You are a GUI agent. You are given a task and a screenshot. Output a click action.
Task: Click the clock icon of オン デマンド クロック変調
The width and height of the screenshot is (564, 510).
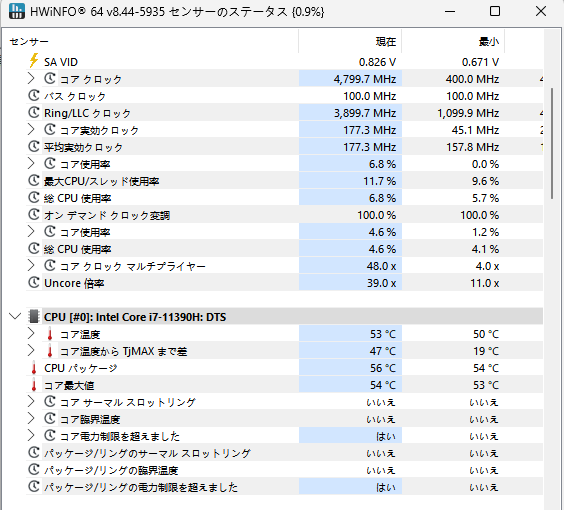(x=34, y=214)
